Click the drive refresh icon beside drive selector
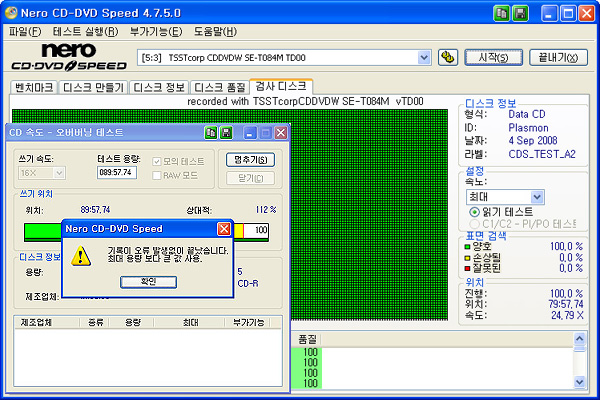The image size is (600, 400). coord(448,58)
